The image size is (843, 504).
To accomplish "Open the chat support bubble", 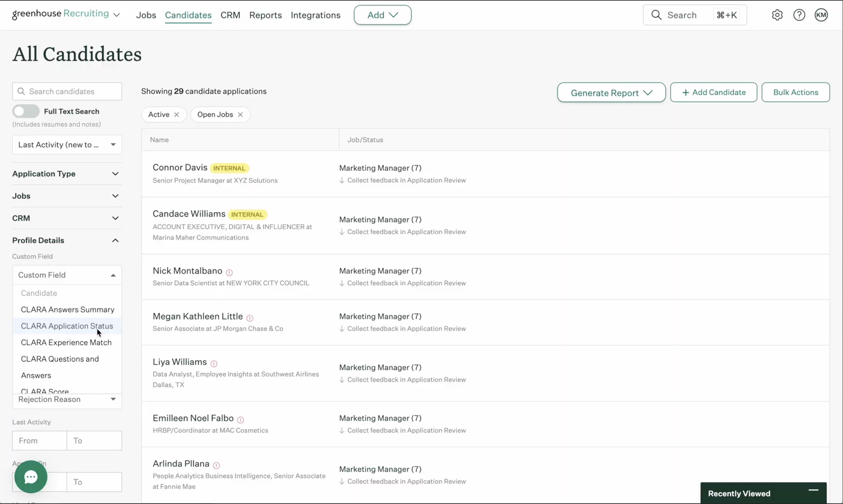I will tap(30, 477).
